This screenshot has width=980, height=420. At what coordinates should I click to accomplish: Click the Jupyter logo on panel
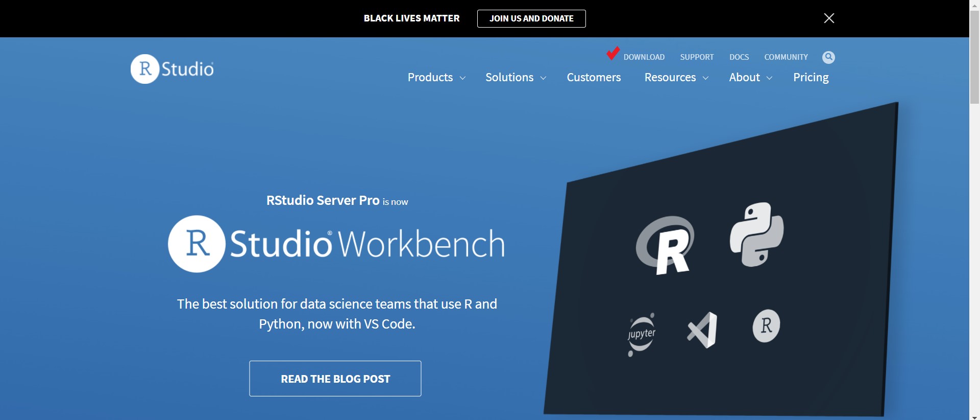[x=642, y=335]
